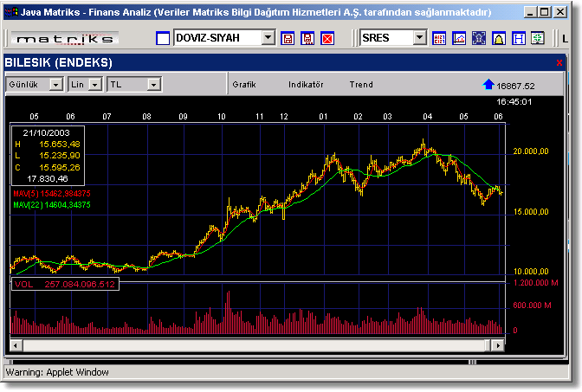Expand the DOVIZ-SIYAH dropdown
This screenshot has height=392, width=582.
click(268, 39)
